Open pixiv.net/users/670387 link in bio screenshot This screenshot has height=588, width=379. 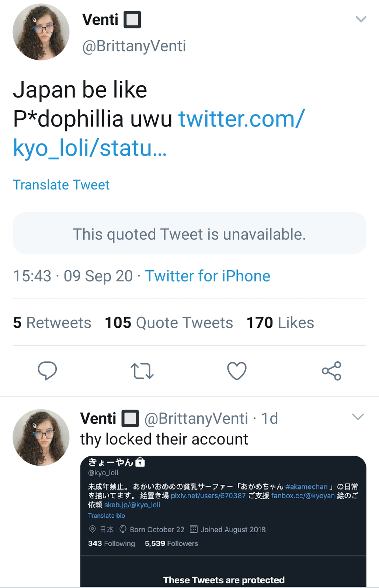[x=208, y=496]
